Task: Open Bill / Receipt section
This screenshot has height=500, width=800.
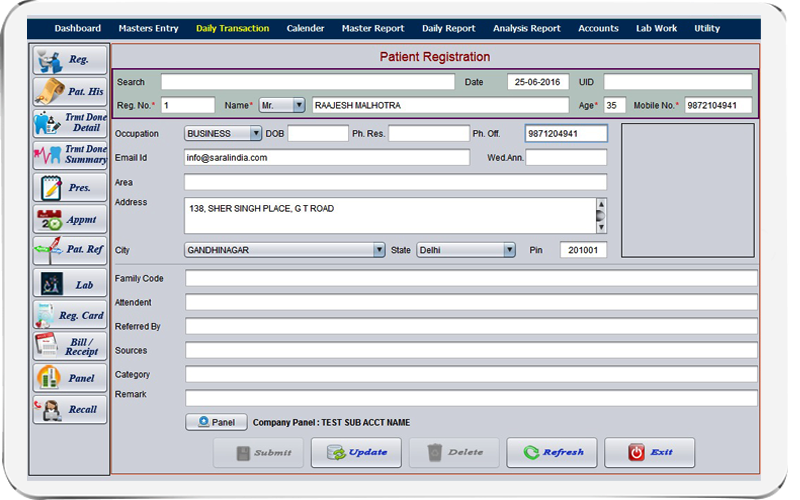Action: (x=70, y=346)
